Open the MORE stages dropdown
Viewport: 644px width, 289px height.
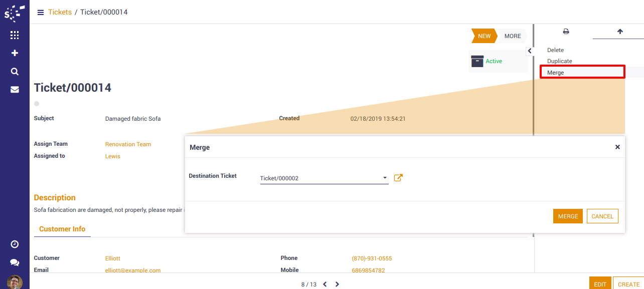coord(513,36)
